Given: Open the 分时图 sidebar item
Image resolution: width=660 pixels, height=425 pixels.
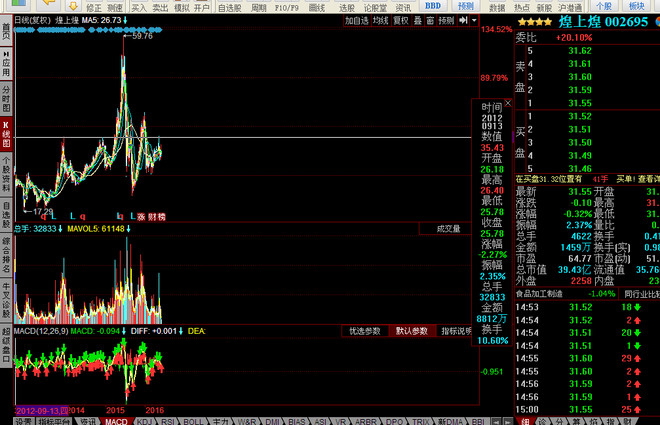Looking at the screenshot, I should tap(6, 98).
